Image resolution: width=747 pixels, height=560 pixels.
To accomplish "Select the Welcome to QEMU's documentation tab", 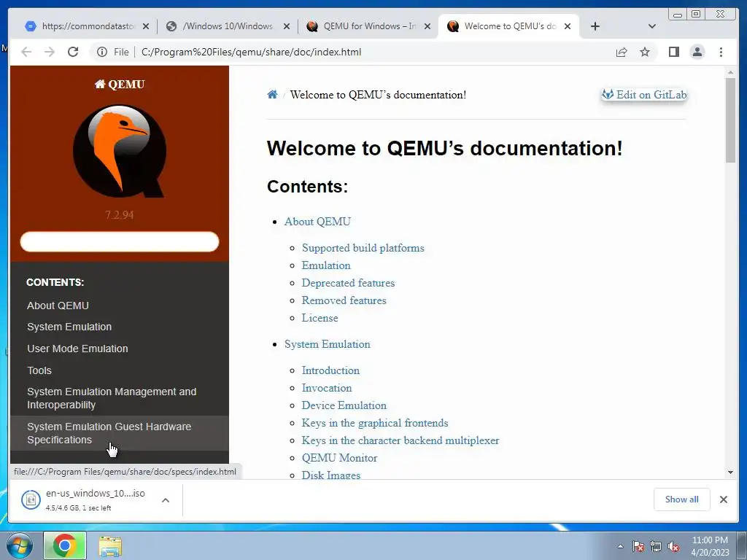I will (509, 26).
